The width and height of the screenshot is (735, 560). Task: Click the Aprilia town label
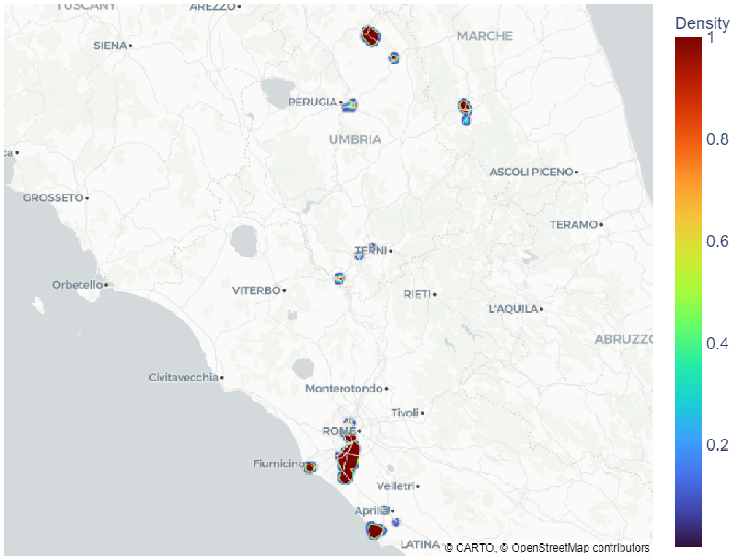(372, 511)
